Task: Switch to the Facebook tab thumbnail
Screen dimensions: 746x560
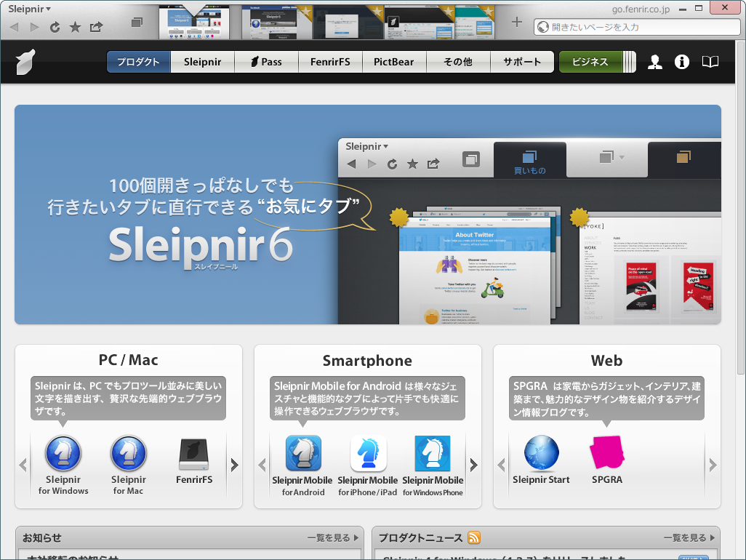Action: pyautogui.click(x=277, y=23)
